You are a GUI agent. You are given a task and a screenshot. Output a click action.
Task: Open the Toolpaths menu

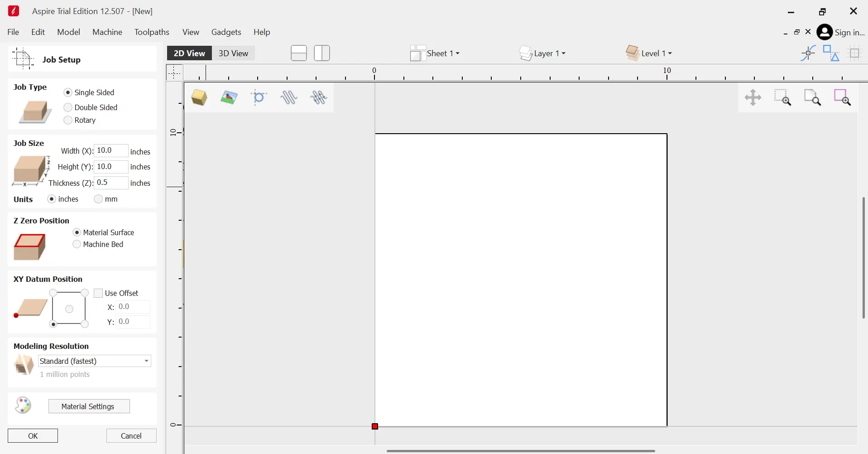tap(152, 32)
